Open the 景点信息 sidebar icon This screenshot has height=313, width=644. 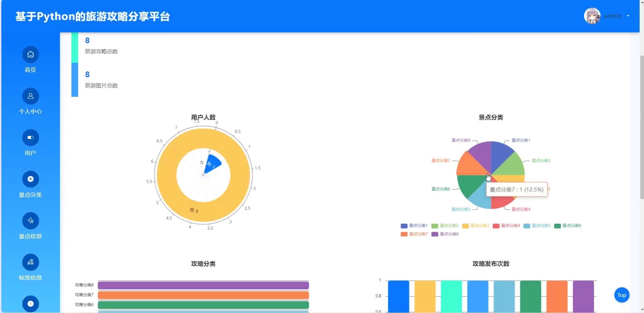tap(30, 221)
